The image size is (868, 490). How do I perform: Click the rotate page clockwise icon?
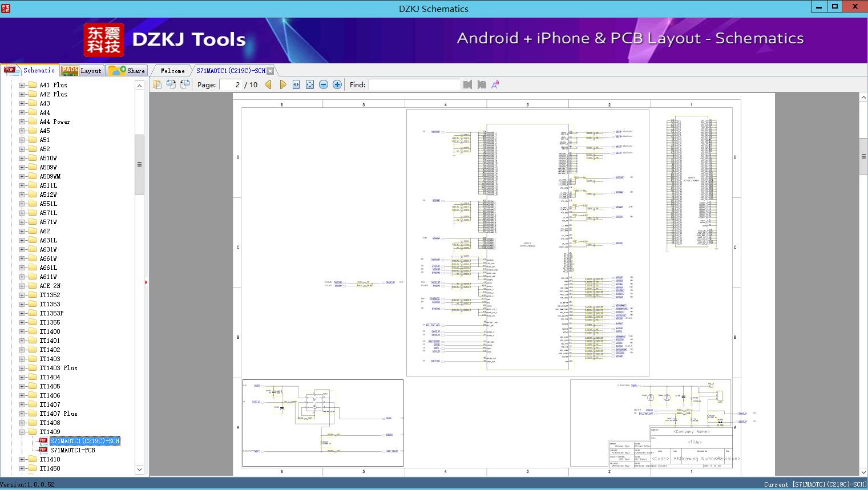185,84
